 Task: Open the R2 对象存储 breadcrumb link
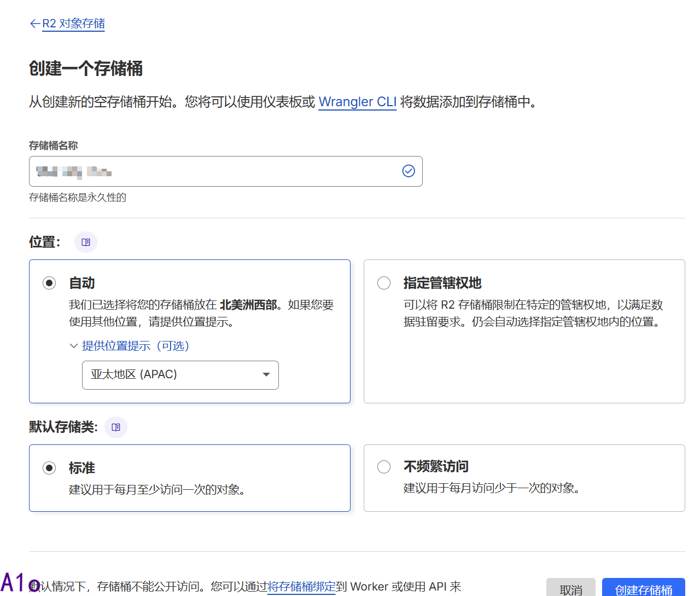tap(73, 24)
